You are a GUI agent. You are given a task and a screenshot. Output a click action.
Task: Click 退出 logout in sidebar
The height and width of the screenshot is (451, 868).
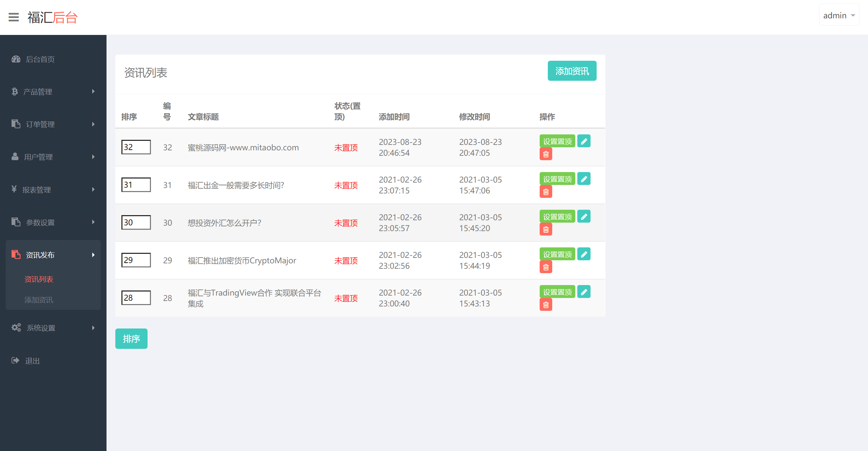point(32,361)
